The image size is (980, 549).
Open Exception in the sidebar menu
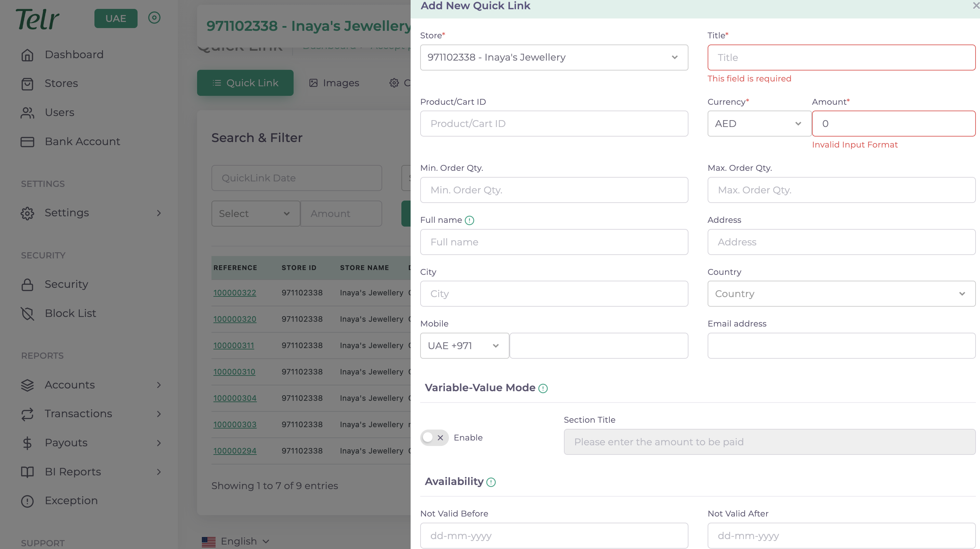coord(71,501)
